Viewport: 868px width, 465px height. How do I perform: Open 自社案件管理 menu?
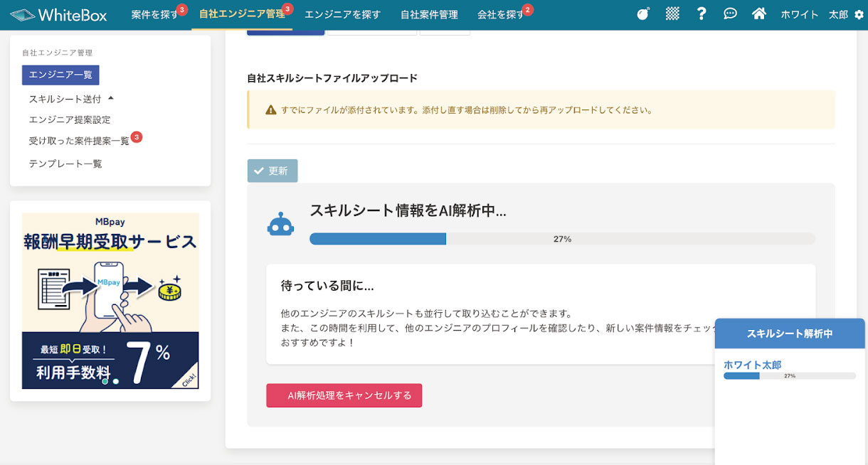pyautogui.click(x=429, y=14)
